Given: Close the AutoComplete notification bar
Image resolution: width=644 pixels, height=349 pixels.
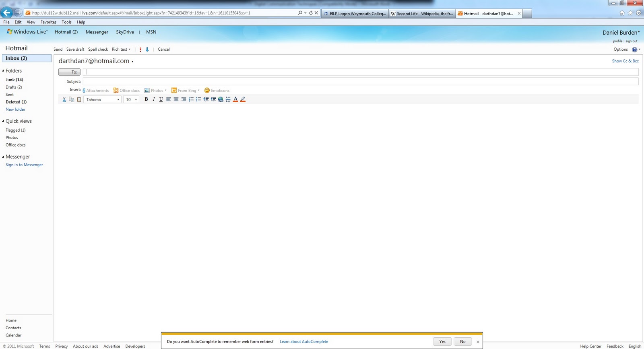Looking at the screenshot, I should click(x=478, y=342).
